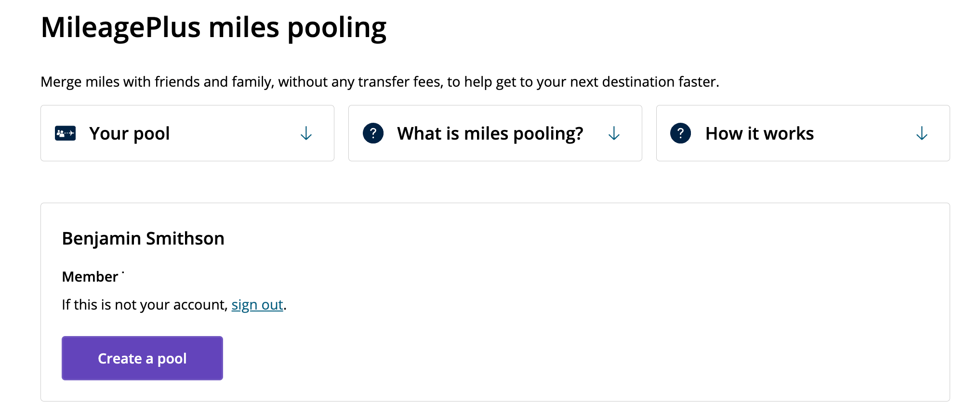The image size is (980, 415).
Task: Click the sign out link
Action: tap(257, 304)
